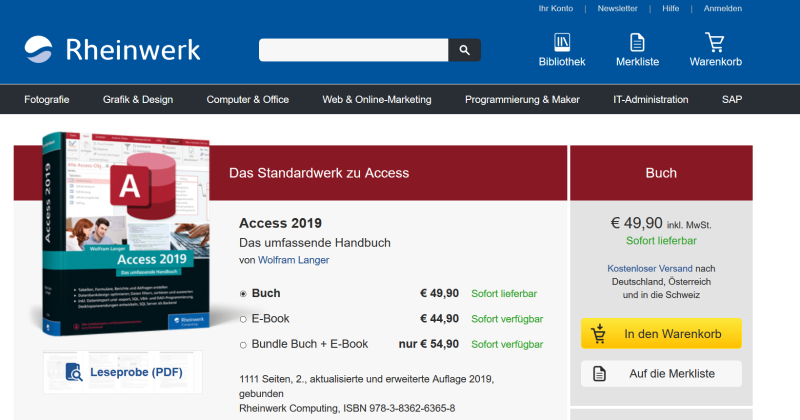Click the Leseprobe PDF magnifier icon
This screenshot has width=800, height=420.
[74, 372]
